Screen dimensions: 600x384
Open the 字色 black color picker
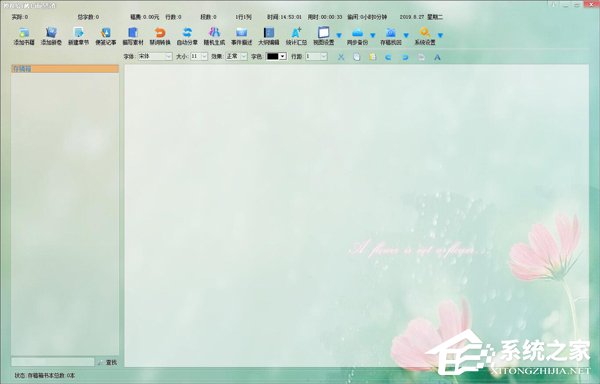click(276, 57)
